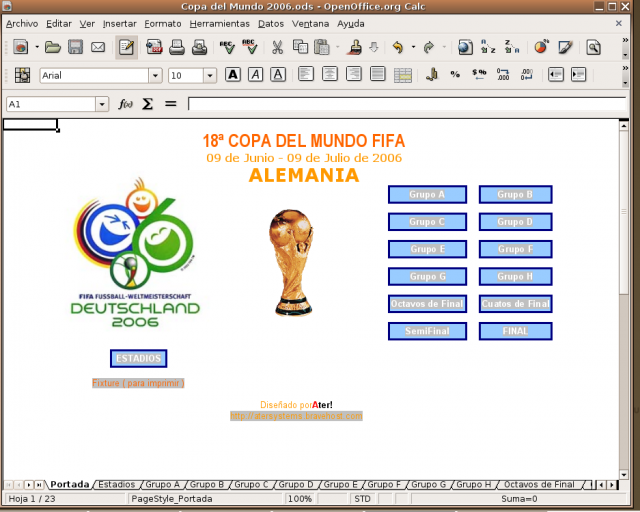Image resolution: width=640 pixels, height=512 pixels.
Task: Open the Insertar menu
Action: coord(120,24)
